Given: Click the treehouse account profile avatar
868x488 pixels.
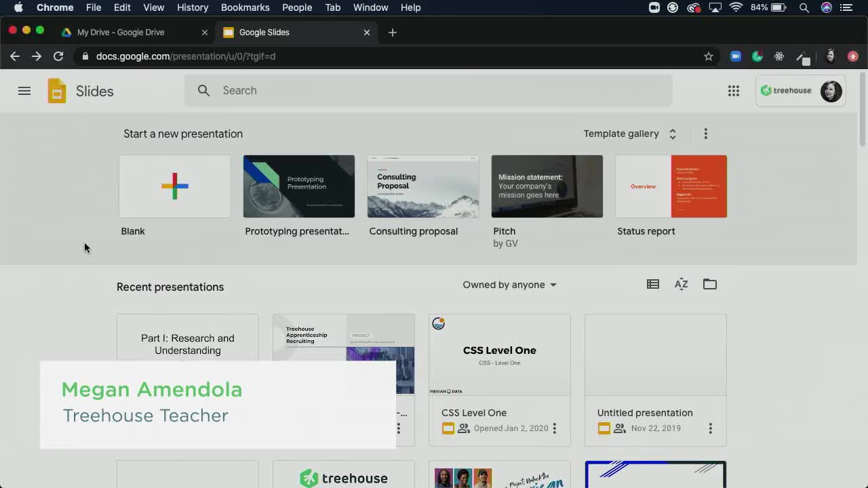Looking at the screenshot, I should tap(831, 90).
